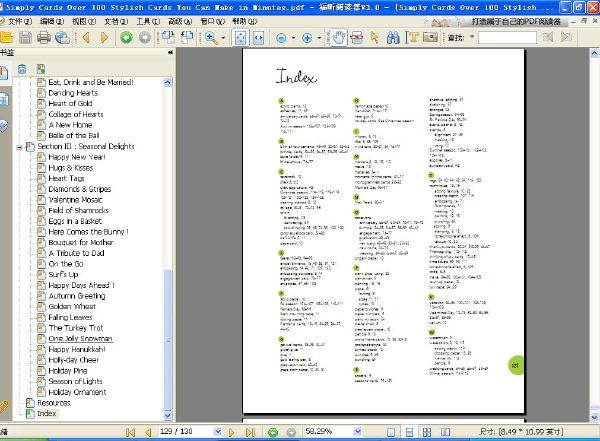Click the Open file folder icon
The height and width of the screenshot is (441, 600).
click(x=7, y=38)
